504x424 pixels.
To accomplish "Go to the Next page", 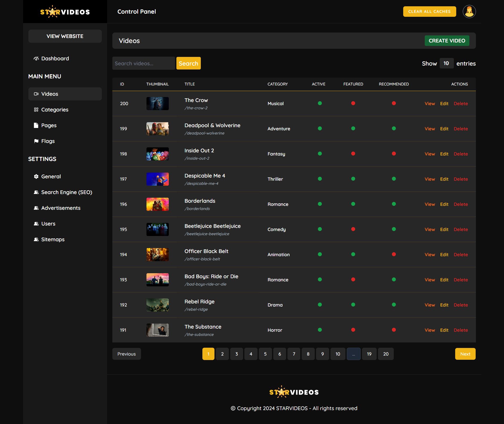I will [x=465, y=354].
